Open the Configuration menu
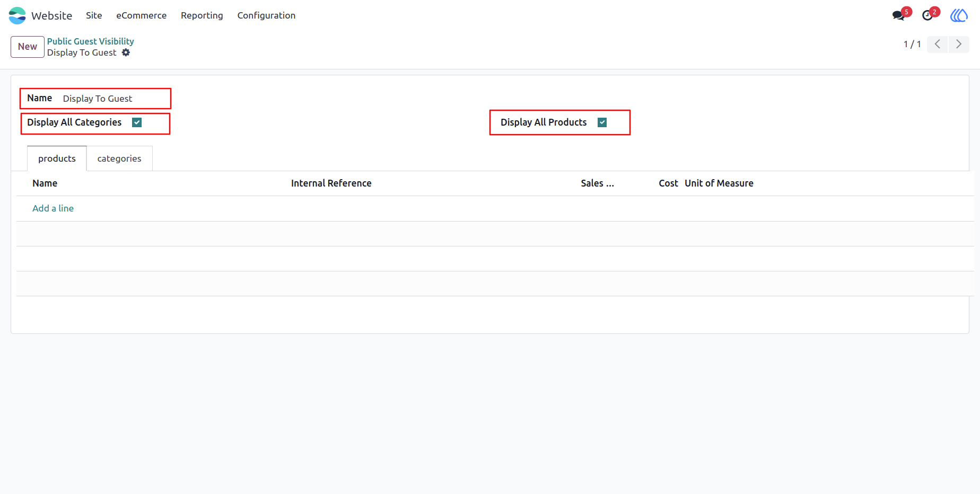The width and height of the screenshot is (980, 494). (266, 15)
